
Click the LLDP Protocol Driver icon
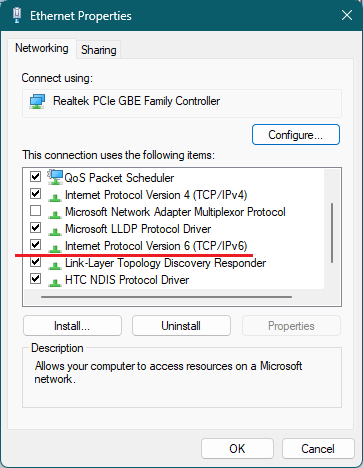tap(55, 231)
